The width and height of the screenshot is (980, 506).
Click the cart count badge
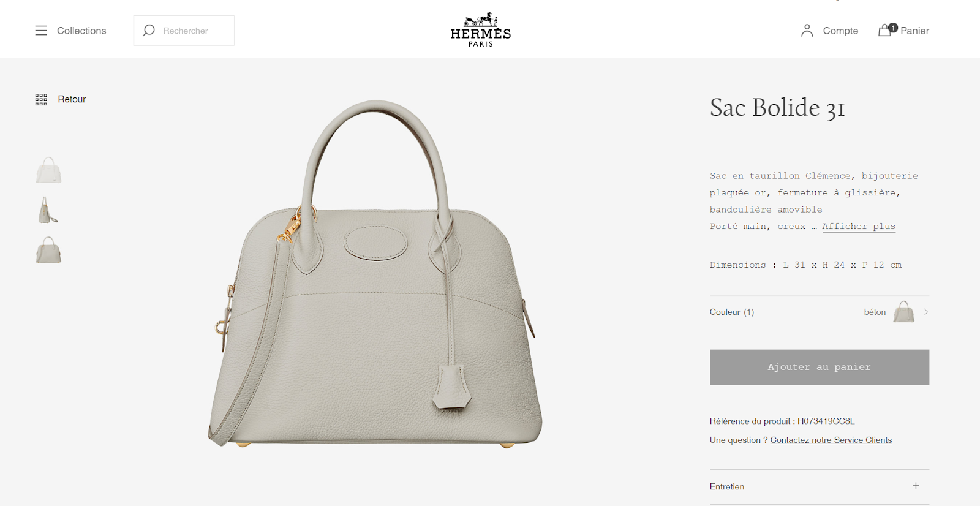(x=893, y=28)
